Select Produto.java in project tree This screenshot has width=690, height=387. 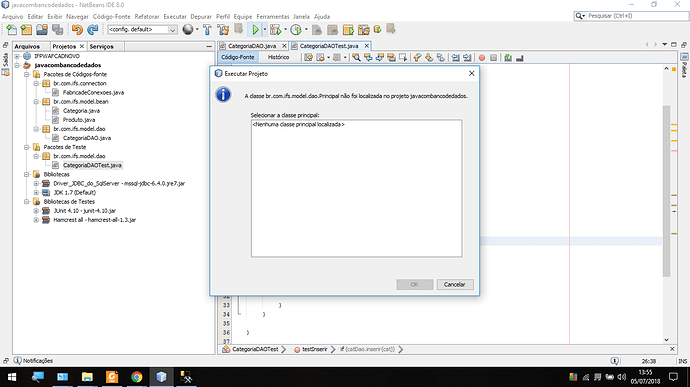coord(79,120)
